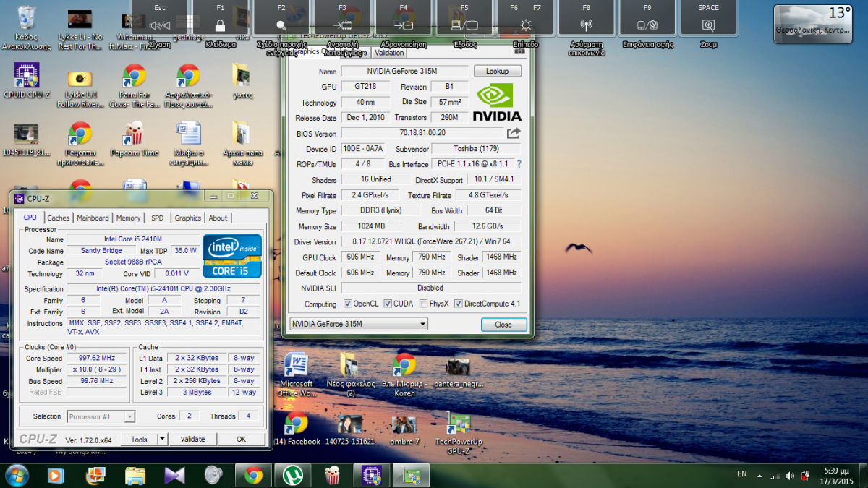Switch to CPU-Z via its taskbar button
Screen dimensions: 868x488
point(371,475)
